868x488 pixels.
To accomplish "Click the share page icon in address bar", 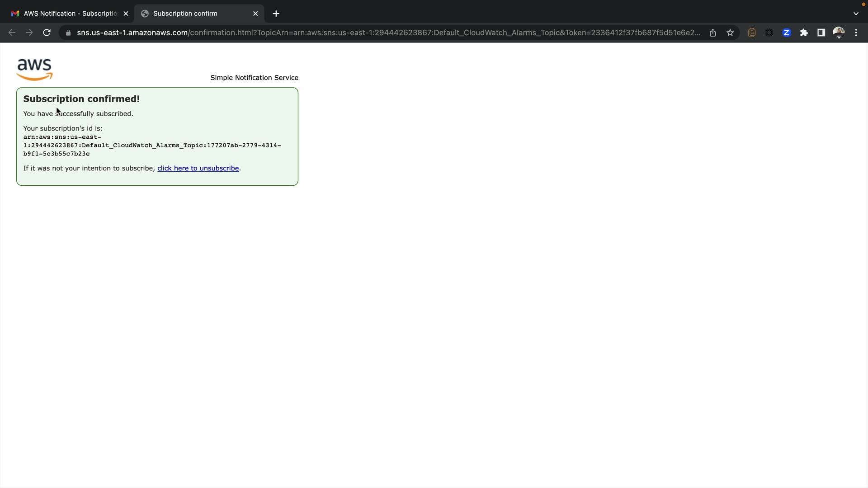I will point(713,33).
